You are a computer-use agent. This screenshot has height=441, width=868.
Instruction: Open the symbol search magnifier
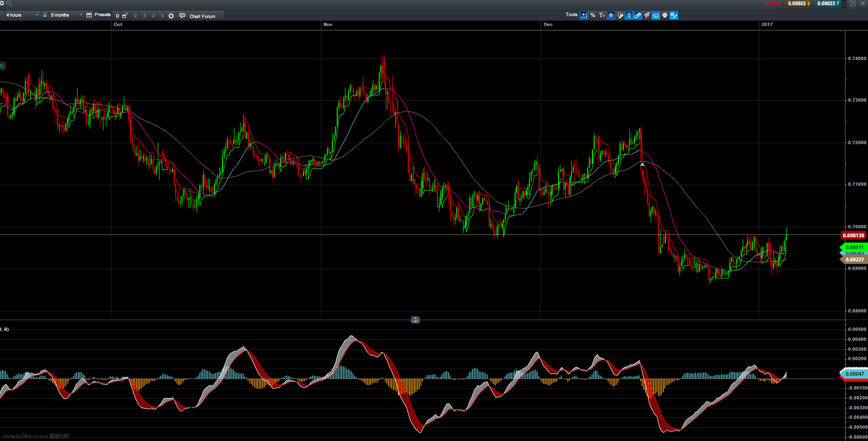tap(9, 3)
